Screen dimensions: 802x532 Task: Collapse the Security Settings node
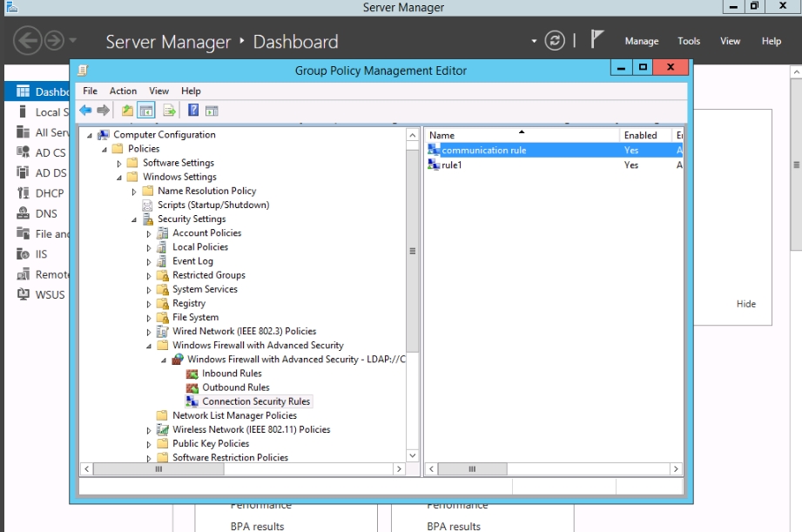point(134,220)
